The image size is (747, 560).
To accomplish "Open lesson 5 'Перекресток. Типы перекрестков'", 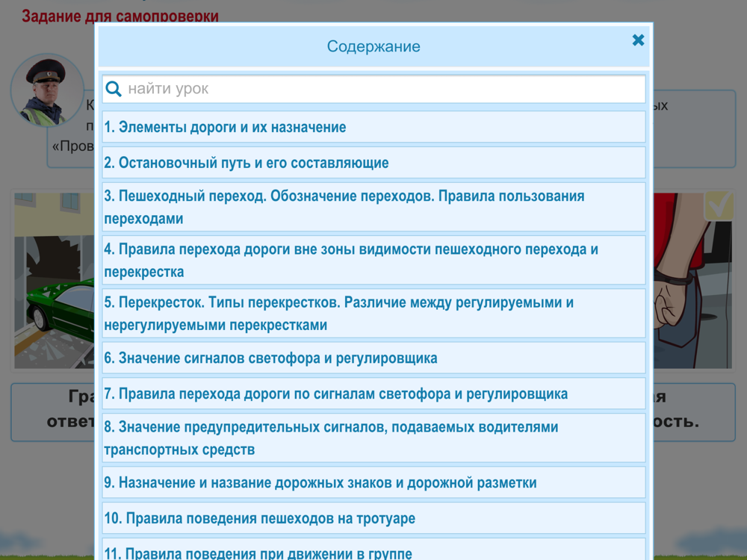I will pos(373,314).
